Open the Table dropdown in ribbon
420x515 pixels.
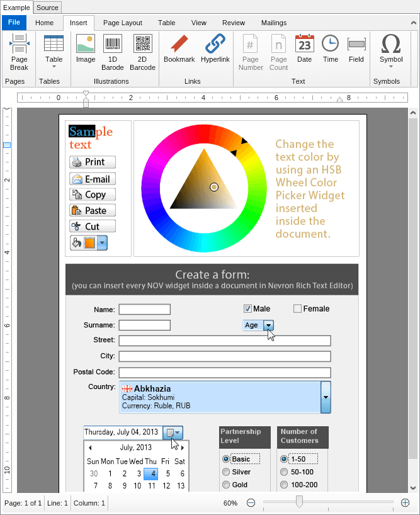click(54, 53)
